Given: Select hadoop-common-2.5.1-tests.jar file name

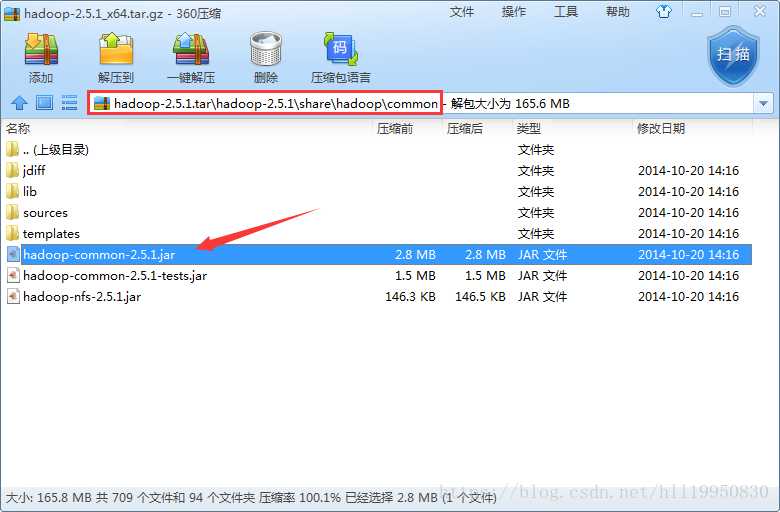Looking at the screenshot, I should pos(115,276).
